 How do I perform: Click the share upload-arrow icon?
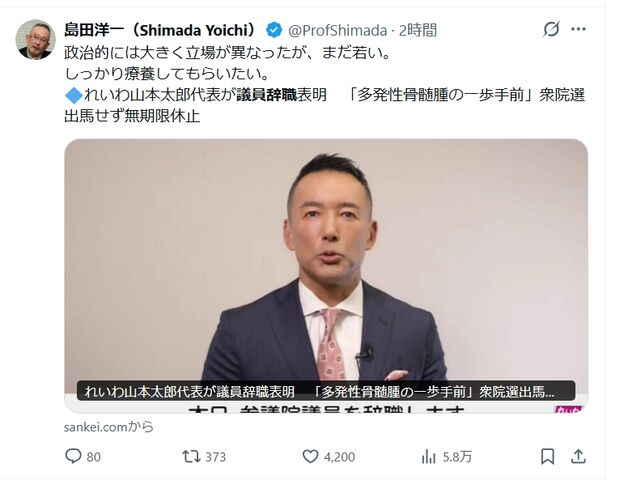[578, 456]
